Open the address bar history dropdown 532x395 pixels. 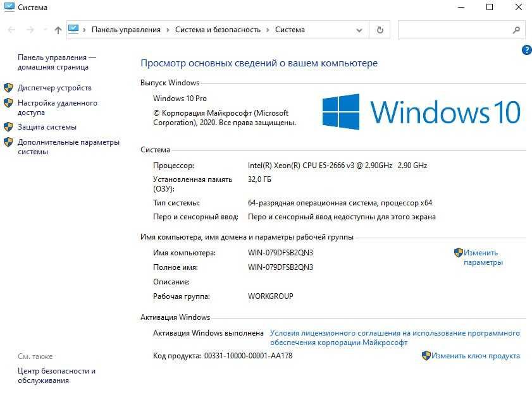pos(359,30)
